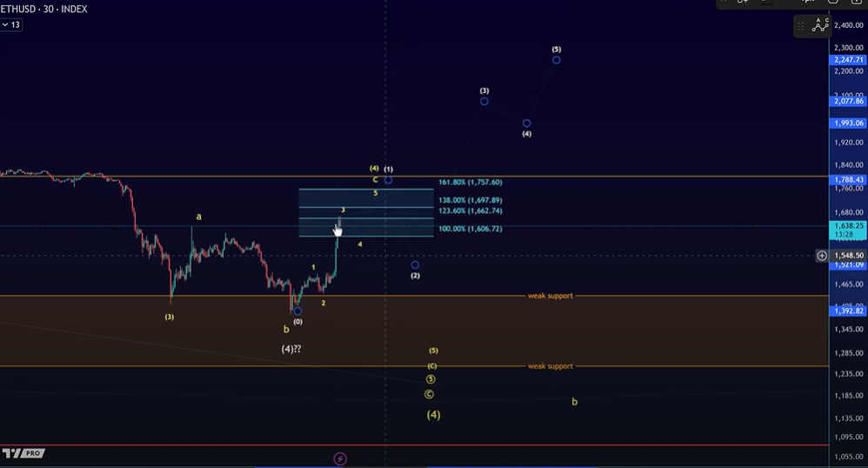Image resolution: width=868 pixels, height=468 pixels.
Task: Click the Elliott wave ABC pattern tool icon
Action: [x=820, y=26]
